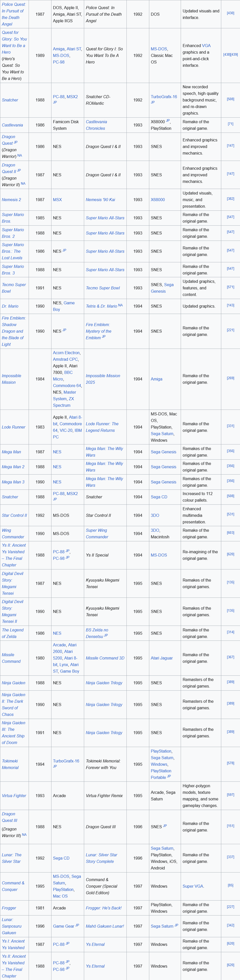Image resolution: width=240 pixels, height=980 pixels.
Task: Click the Lynx platform link
Action: coord(64,665)
